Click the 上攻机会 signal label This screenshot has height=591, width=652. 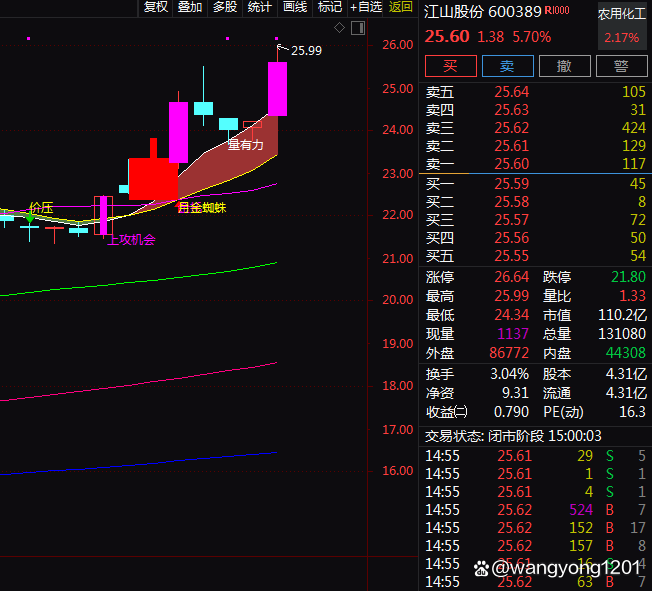click(x=131, y=240)
